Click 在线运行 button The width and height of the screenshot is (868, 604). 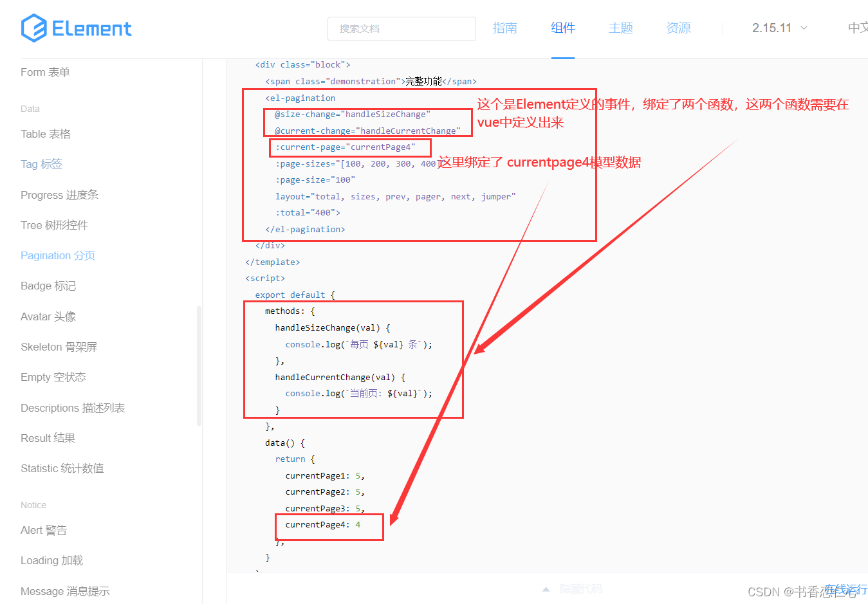pyautogui.click(x=846, y=589)
